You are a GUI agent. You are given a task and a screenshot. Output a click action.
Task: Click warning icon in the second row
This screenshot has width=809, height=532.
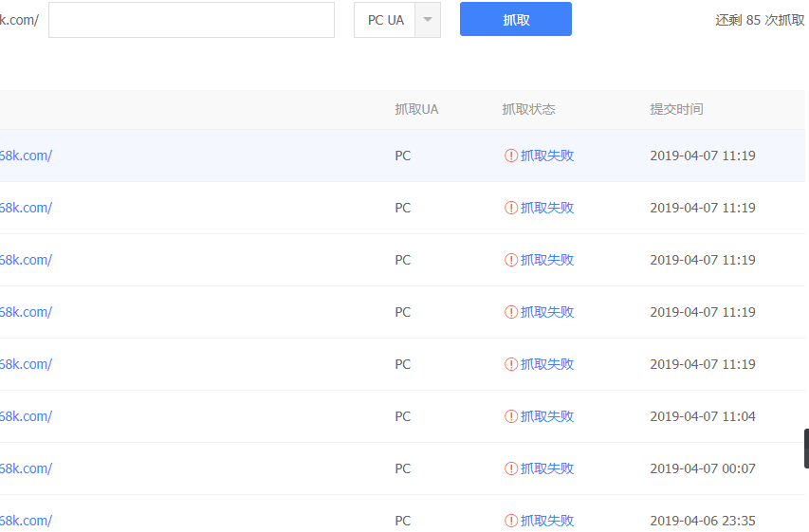[x=511, y=208]
